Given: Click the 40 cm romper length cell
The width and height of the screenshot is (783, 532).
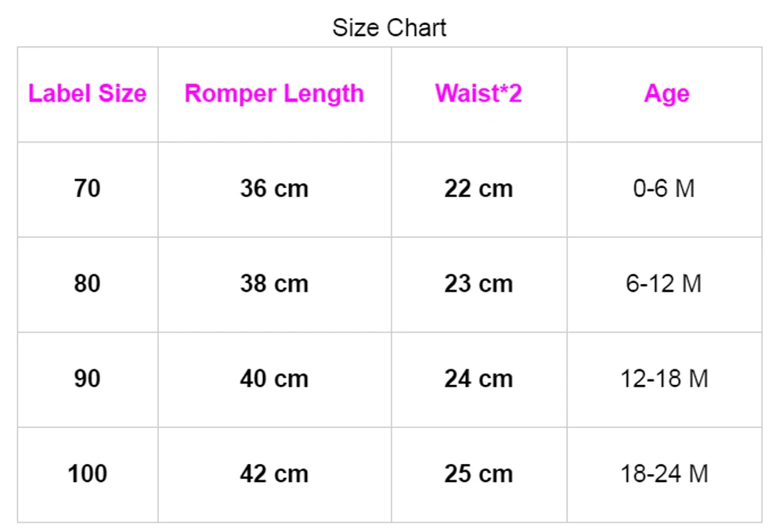Looking at the screenshot, I should click(274, 379).
